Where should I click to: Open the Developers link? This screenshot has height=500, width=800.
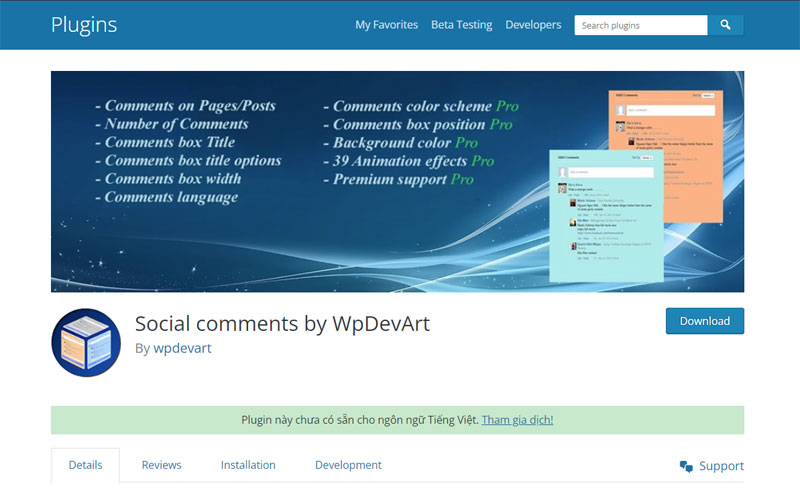(533, 24)
